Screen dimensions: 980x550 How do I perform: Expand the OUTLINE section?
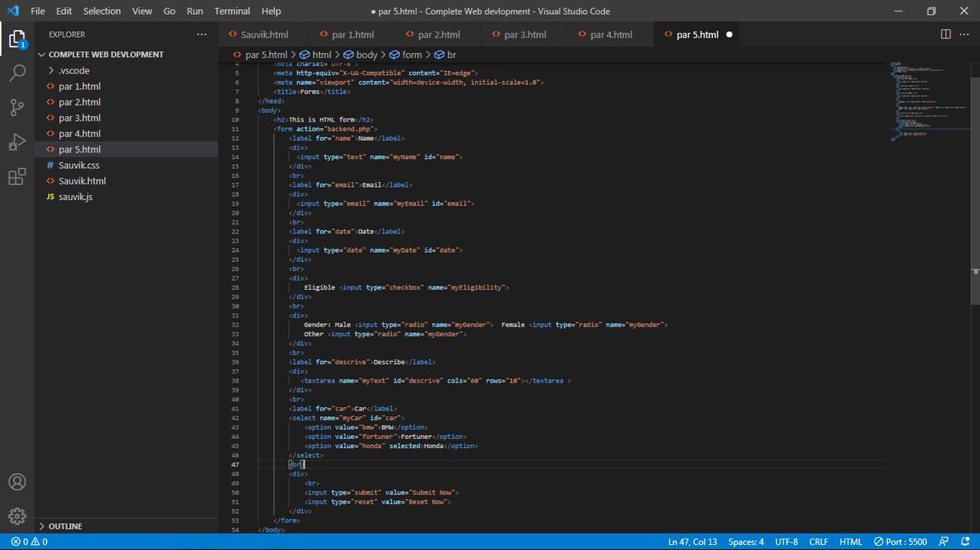click(x=127, y=526)
